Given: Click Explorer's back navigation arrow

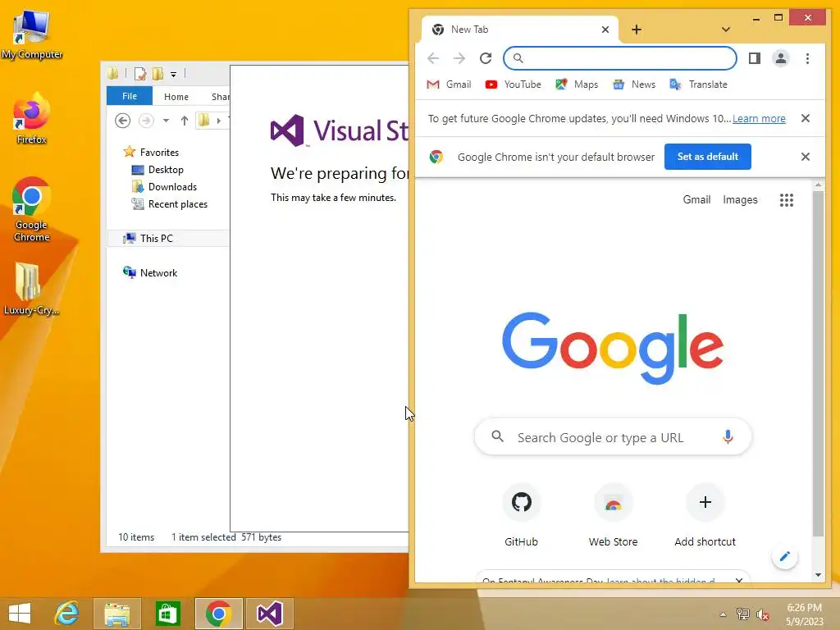Looking at the screenshot, I should click(123, 121).
